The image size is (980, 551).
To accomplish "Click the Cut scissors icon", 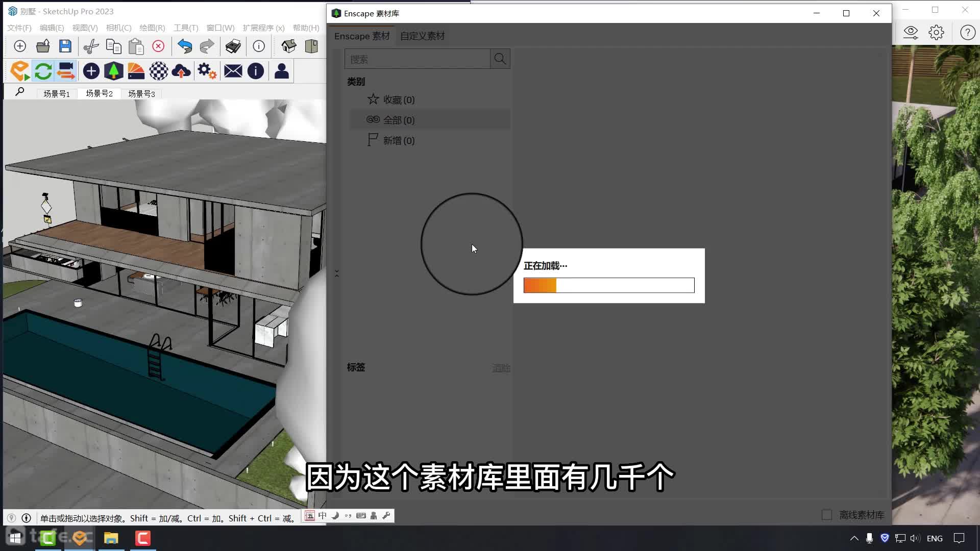I will coord(91,46).
